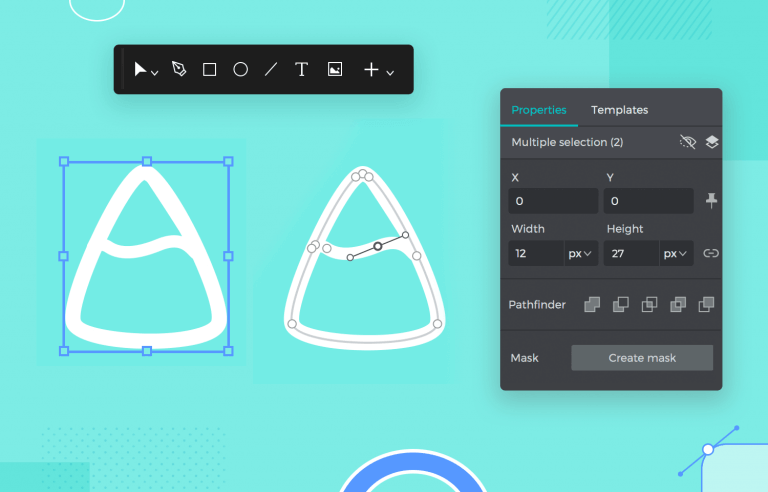
Task: Click the Create mask button
Action: pos(642,358)
